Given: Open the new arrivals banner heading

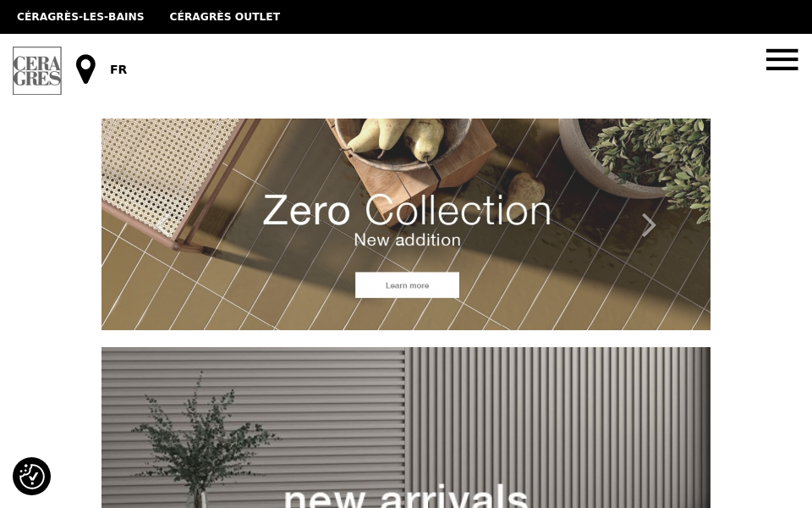Looking at the screenshot, I should point(406,496).
